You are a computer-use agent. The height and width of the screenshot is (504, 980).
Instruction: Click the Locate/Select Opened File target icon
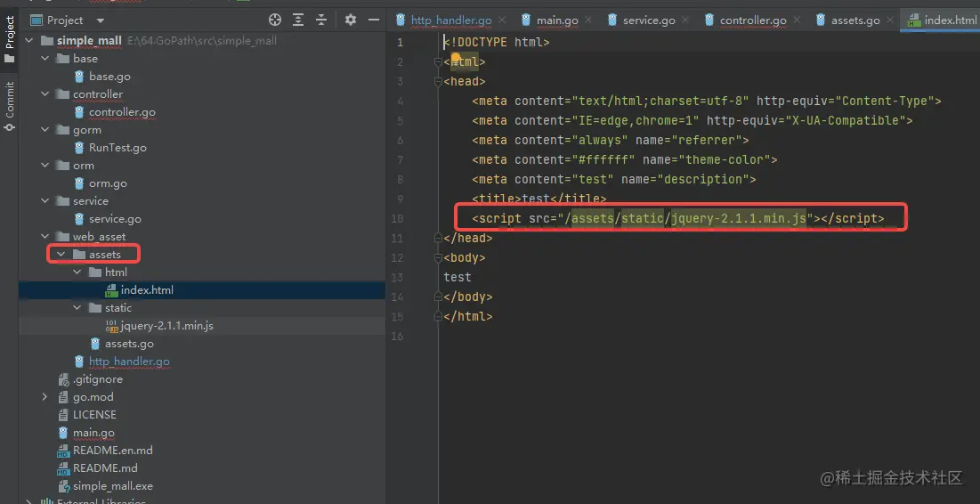pos(274,20)
